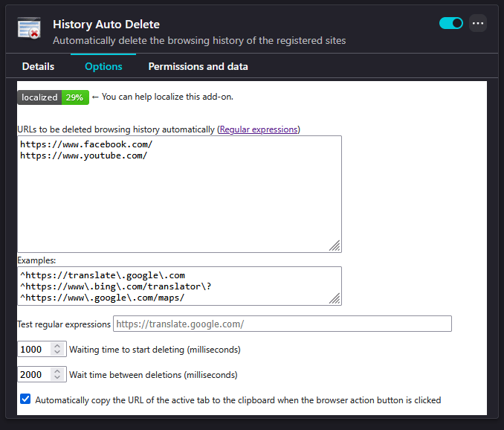Screen dimensions: 504x430
Task: Click inside the Examples textarea
Action: coord(179,286)
